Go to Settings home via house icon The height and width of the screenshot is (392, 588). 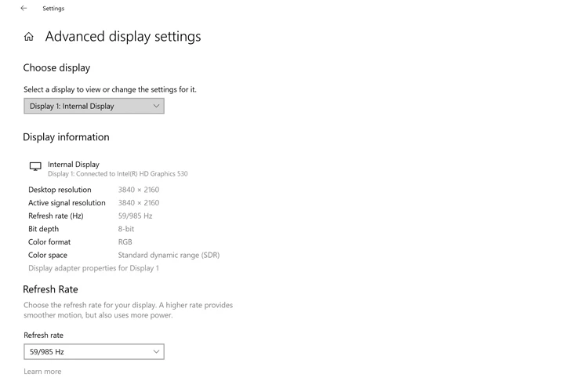pyautogui.click(x=29, y=37)
